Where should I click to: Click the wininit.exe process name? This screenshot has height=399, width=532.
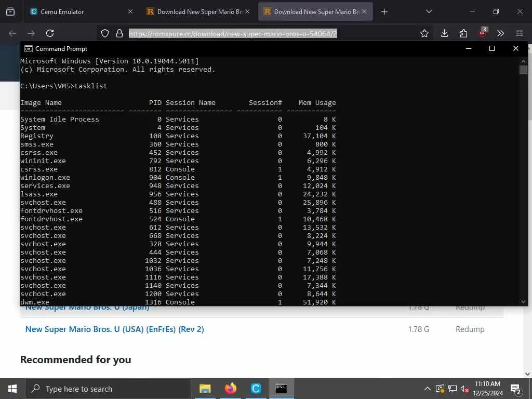(43, 161)
